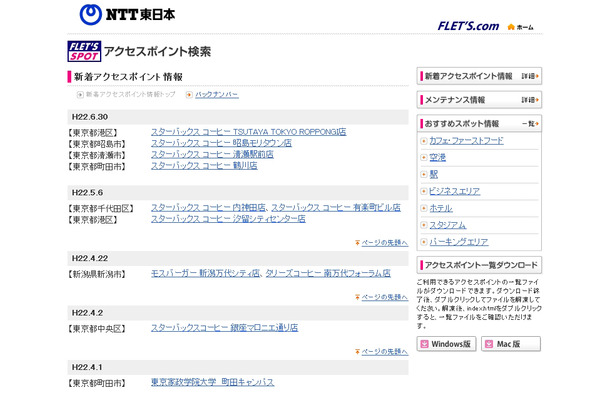Screen dimensions: 610x400
Task: Click bullet icon next to スタジアム
Action: (x=424, y=225)
